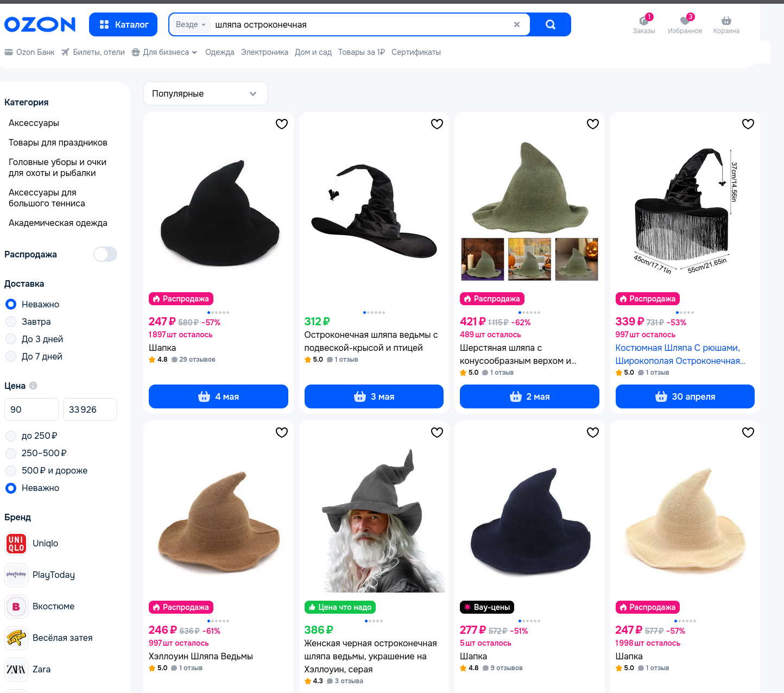
Task: Open the Избранное favorites icon
Action: (x=685, y=24)
